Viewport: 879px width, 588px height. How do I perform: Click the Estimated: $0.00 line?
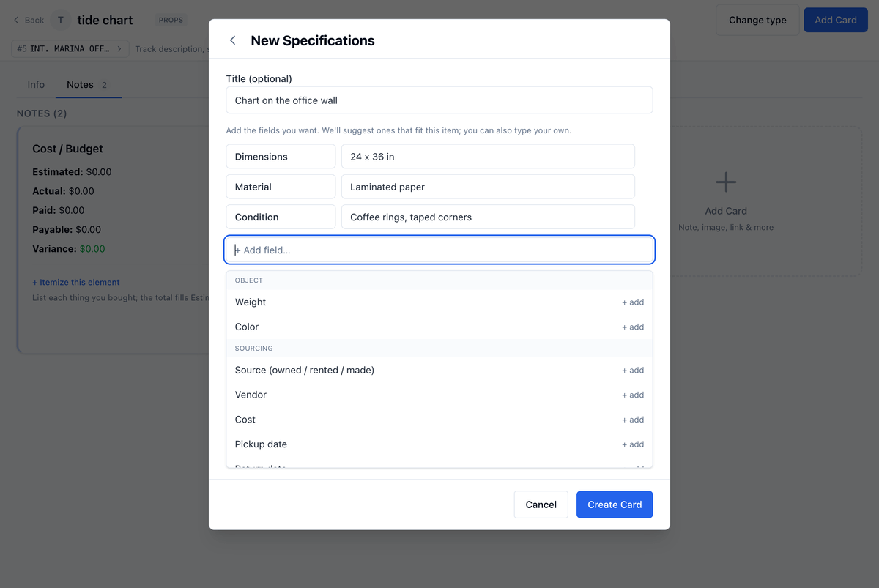click(x=72, y=172)
